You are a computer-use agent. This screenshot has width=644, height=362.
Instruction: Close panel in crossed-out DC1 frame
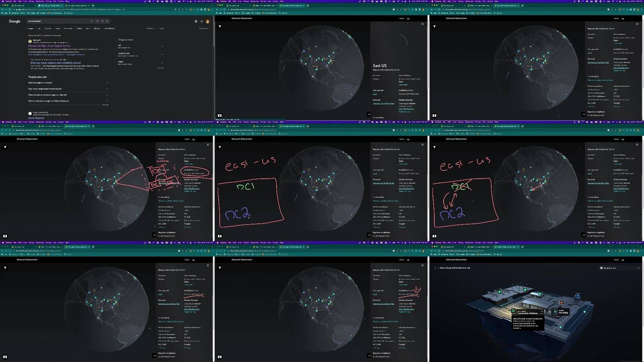pos(637,145)
